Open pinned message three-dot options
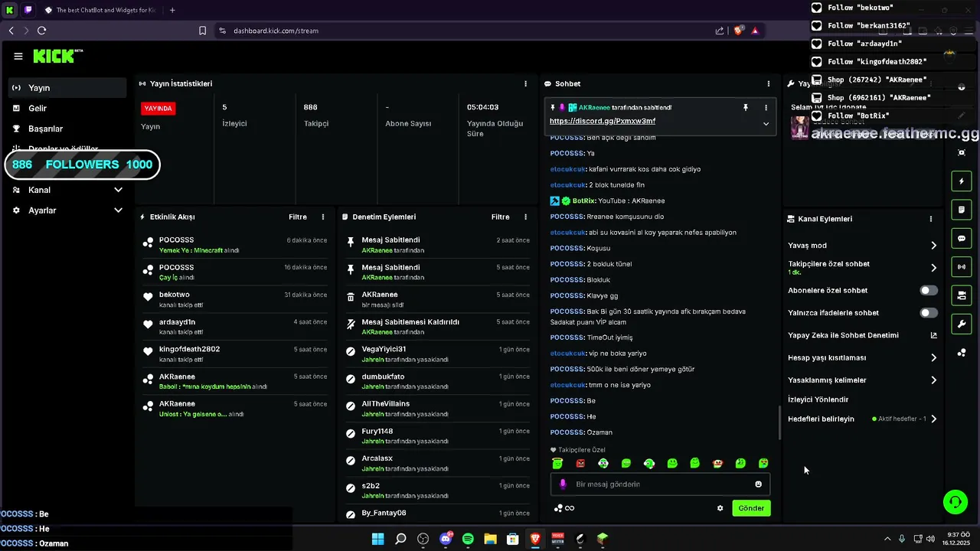The width and height of the screenshot is (980, 551). (x=766, y=108)
